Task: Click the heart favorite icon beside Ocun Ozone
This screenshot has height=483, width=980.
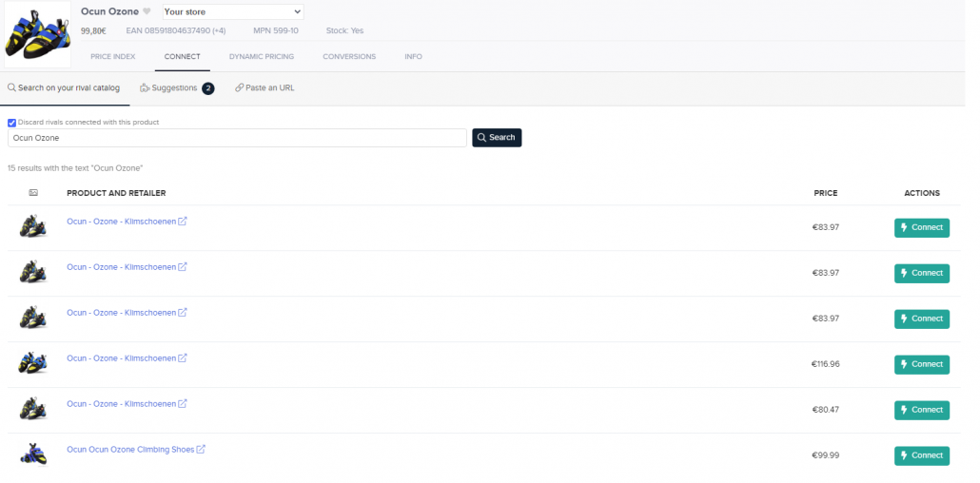Action: coord(147,11)
